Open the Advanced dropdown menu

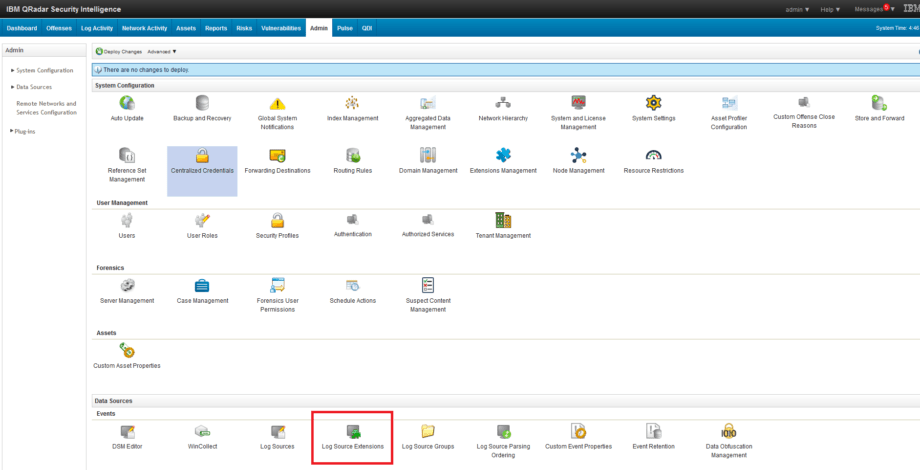[161, 51]
